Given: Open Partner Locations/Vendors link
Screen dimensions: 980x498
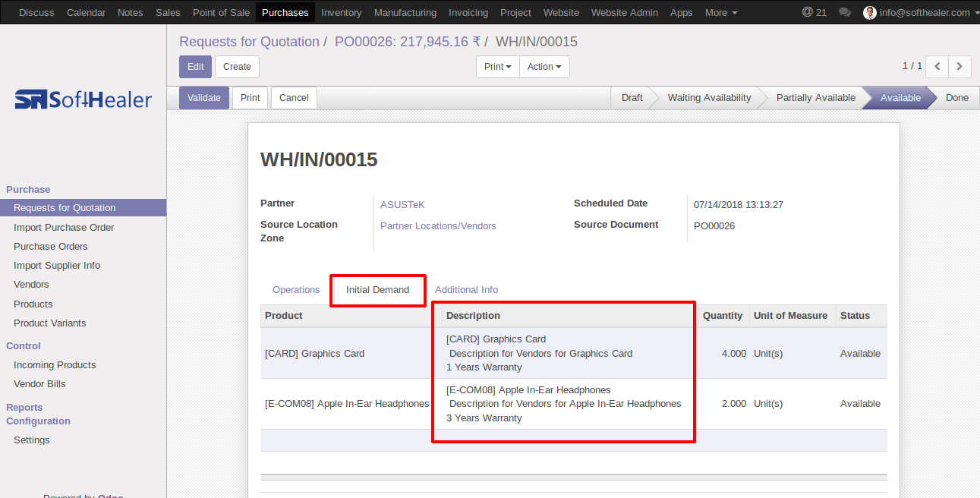Looking at the screenshot, I should click(438, 226).
